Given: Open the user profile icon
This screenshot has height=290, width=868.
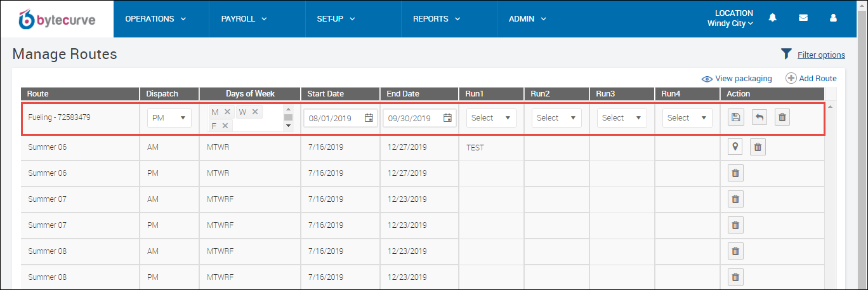Looking at the screenshot, I should [x=834, y=18].
